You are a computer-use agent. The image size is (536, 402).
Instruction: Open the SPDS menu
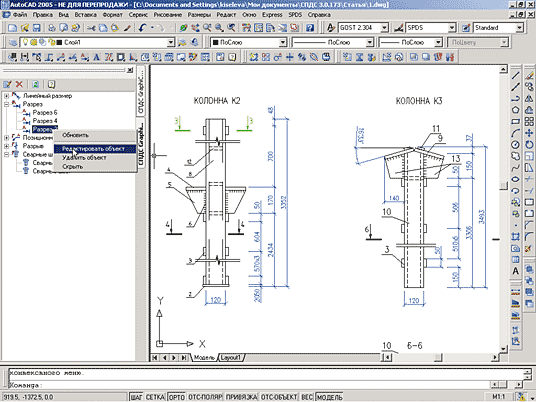point(295,15)
